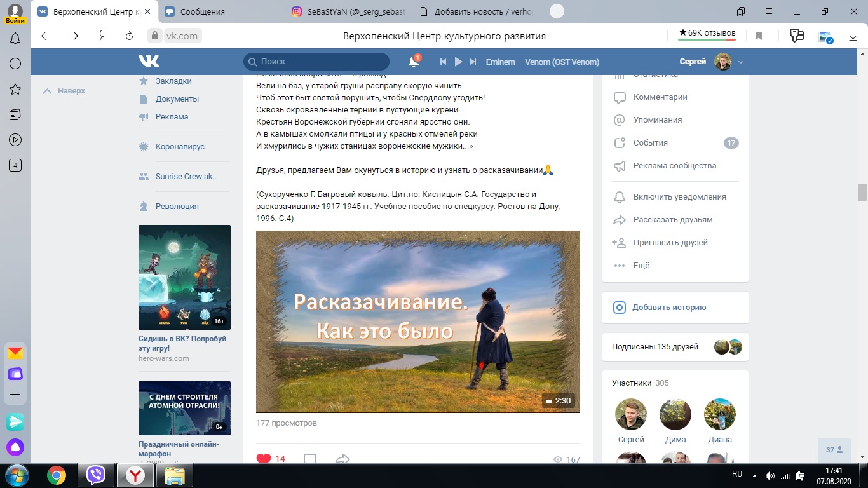Open Участники 305 members list

coord(640,383)
